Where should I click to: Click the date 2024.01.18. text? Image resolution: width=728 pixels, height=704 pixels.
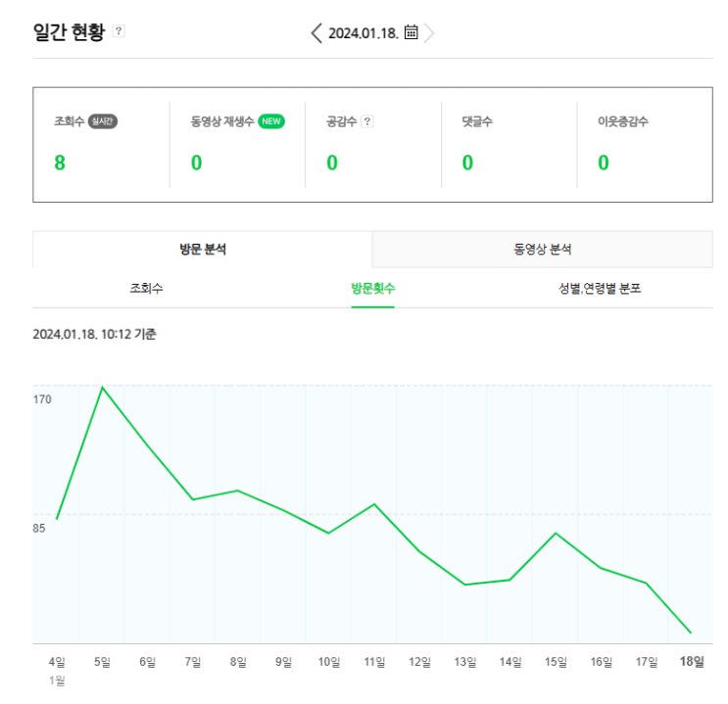coord(363,32)
